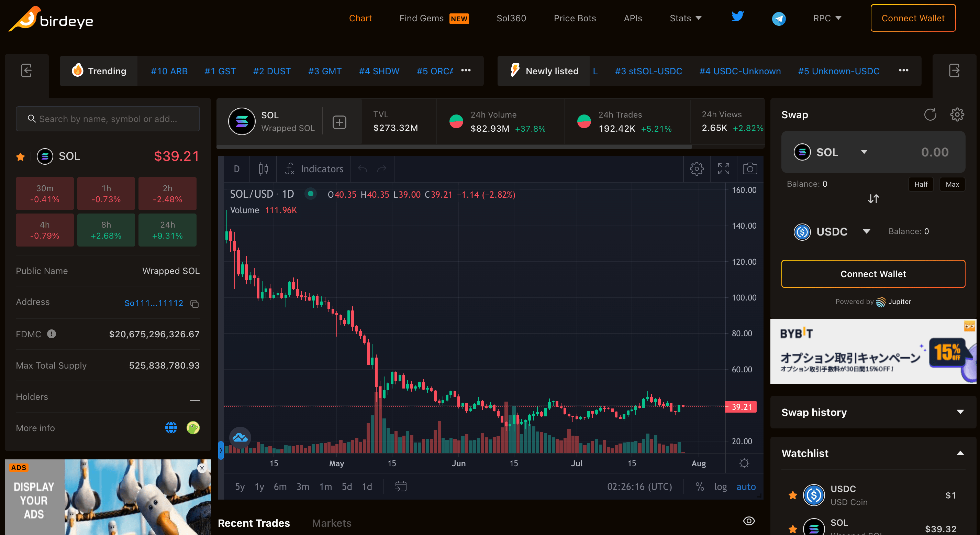Add another token with plus icon
The width and height of the screenshot is (980, 535).
[339, 122]
